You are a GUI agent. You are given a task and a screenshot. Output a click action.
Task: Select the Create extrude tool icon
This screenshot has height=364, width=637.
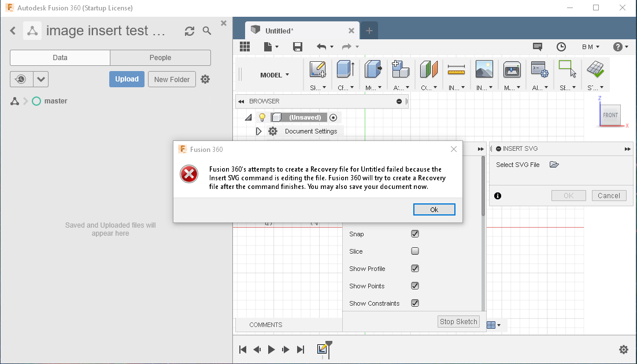tap(345, 69)
